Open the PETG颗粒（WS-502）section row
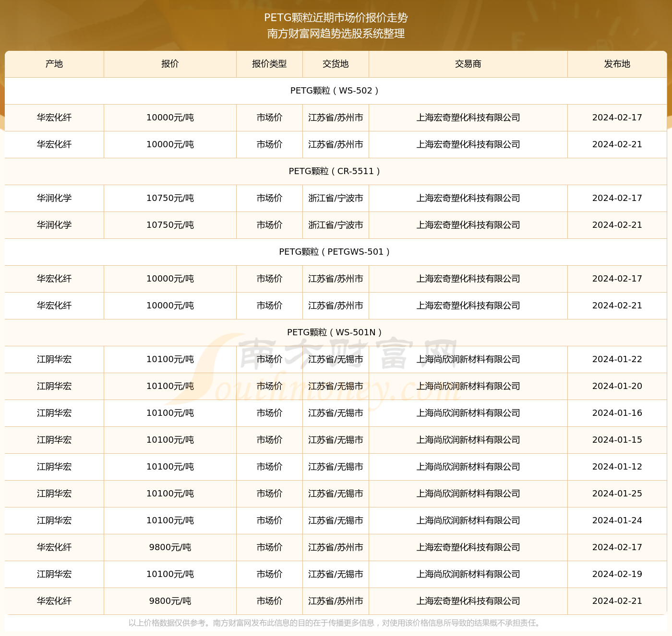The image size is (672, 636). click(x=336, y=90)
